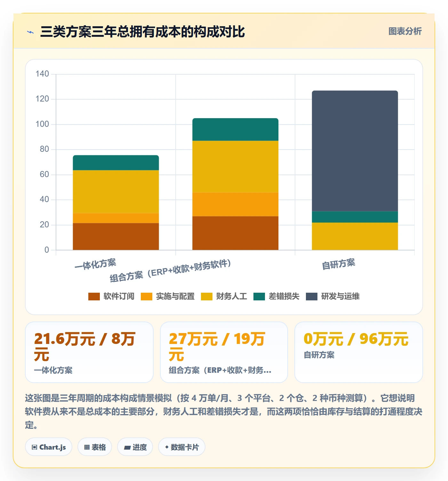This screenshot has width=448, height=481.
Task: Toggle the 软件订阅 legend swatch
Action: click(x=94, y=297)
